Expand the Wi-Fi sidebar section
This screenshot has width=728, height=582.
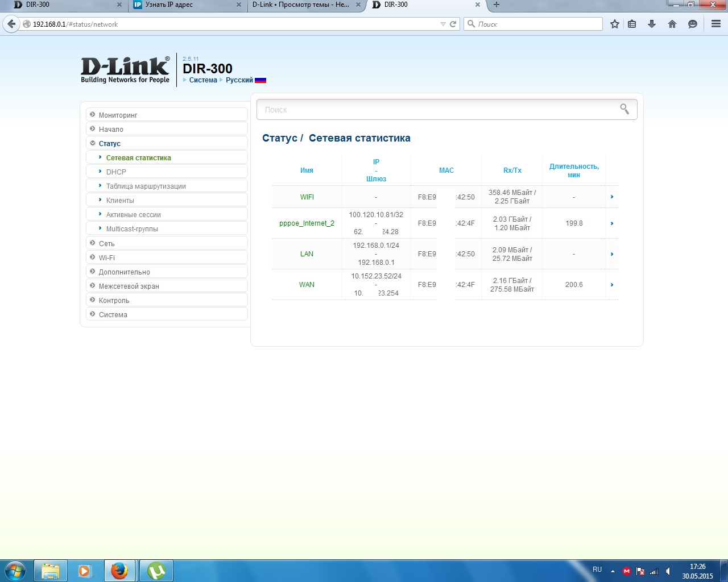[x=167, y=257]
